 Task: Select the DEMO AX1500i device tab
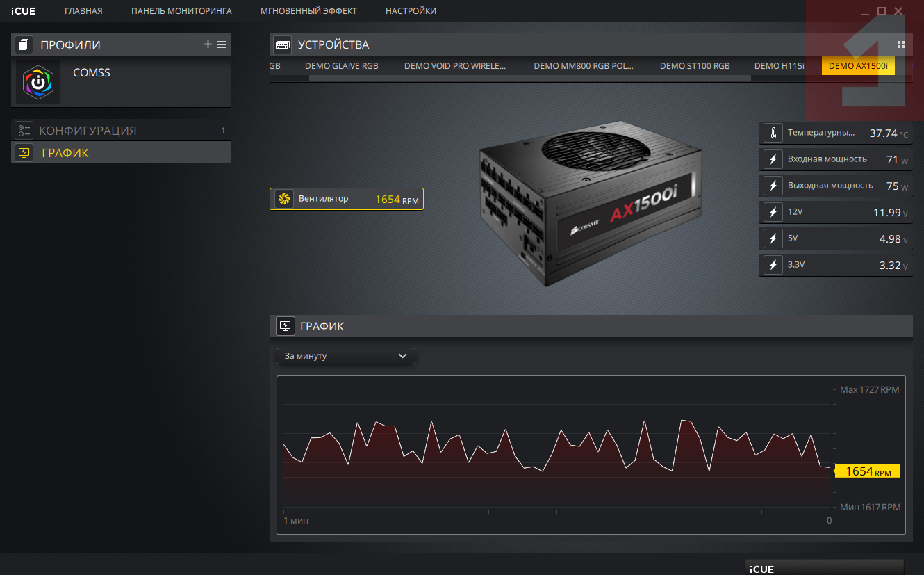pyautogui.click(x=858, y=66)
